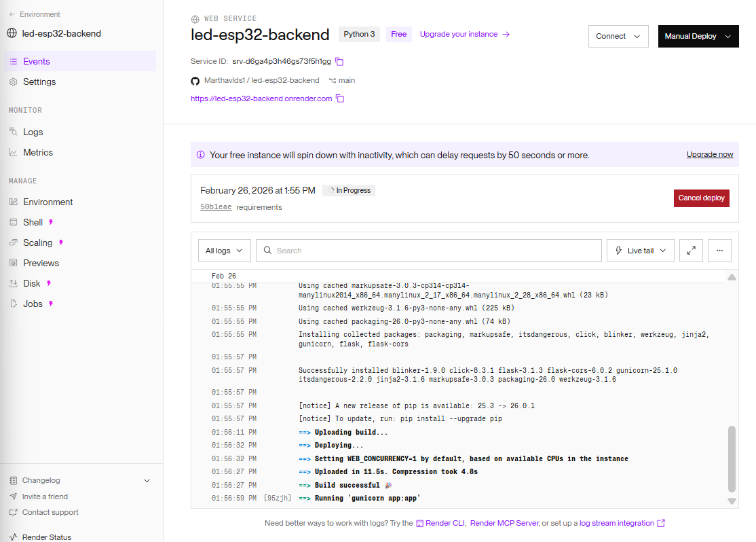Click the Settings gear icon in sidebar
This screenshot has width=756, height=542.
coord(14,82)
